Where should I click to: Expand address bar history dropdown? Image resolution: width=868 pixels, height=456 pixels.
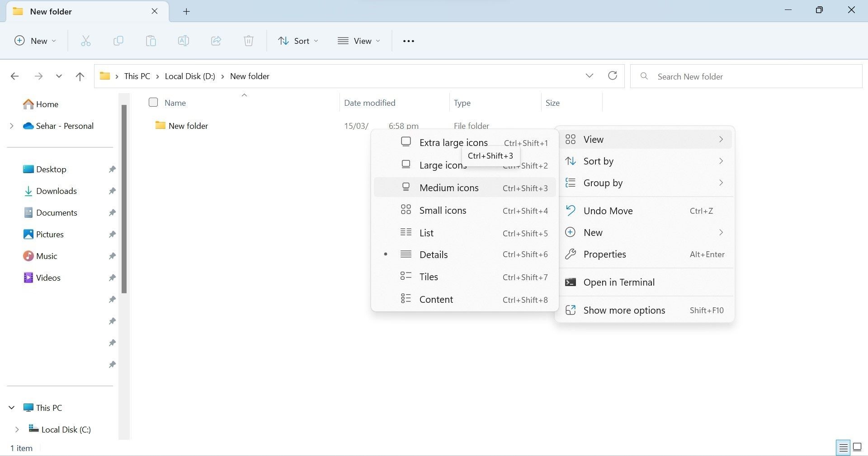pos(589,75)
